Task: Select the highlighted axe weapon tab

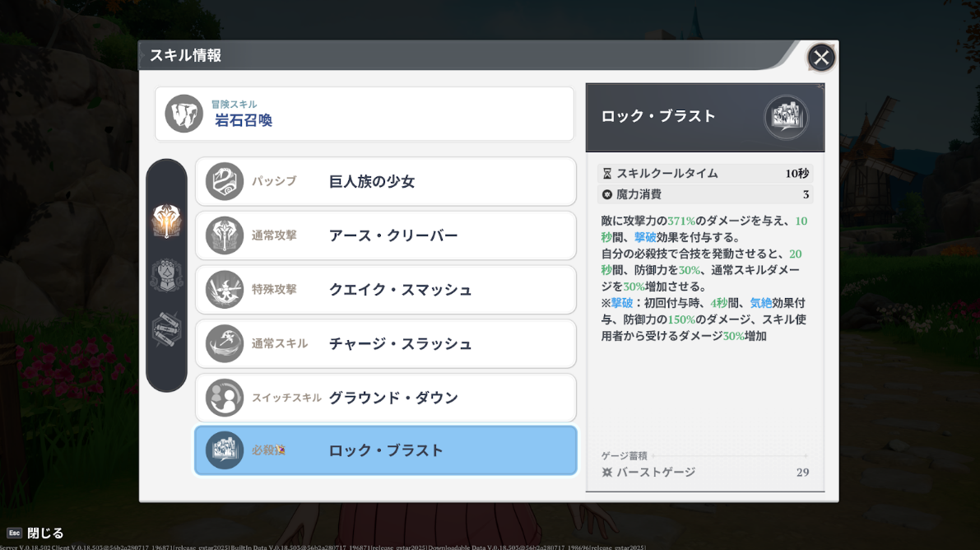Action: point(166,224)
